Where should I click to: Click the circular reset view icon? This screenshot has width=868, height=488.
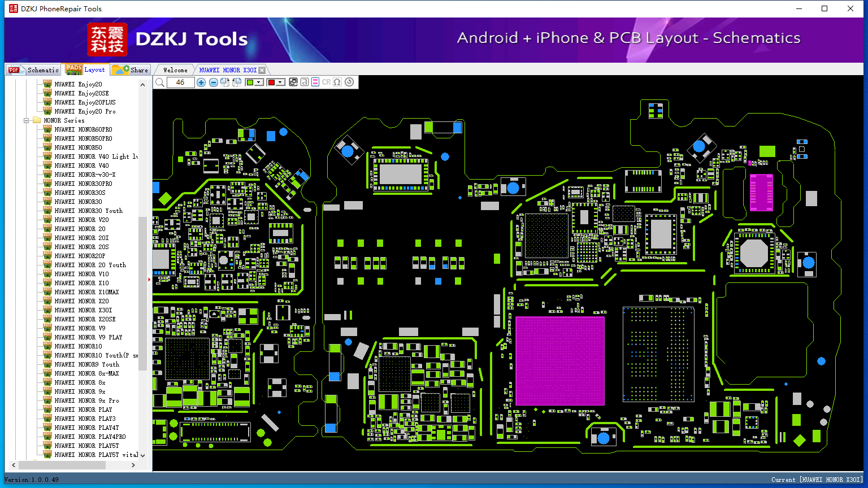click(349, 82)
